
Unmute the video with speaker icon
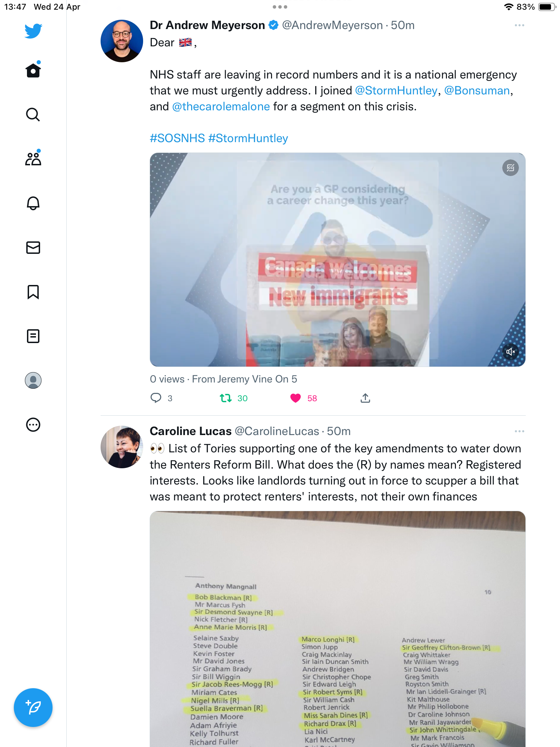(x=511, y=352)
